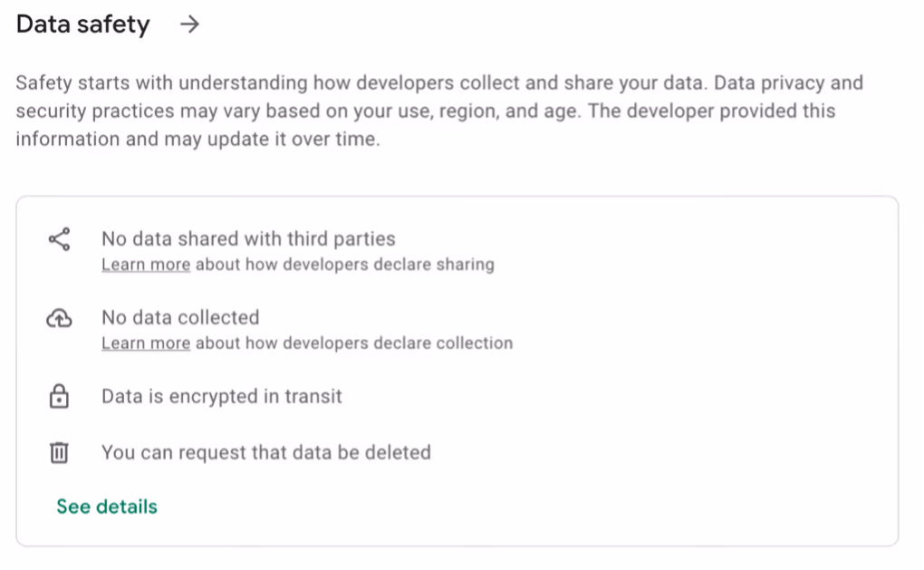Click the upload-cloud symbol near 'No data collected'
This screenshot has height=570, width=924.
(x=58, y=318)
